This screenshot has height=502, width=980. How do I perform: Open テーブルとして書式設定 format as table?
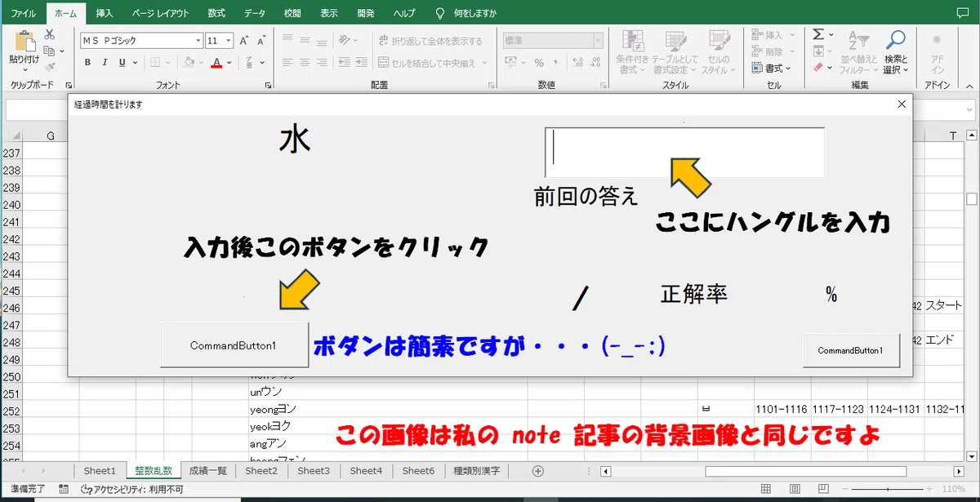pos(675,52)
